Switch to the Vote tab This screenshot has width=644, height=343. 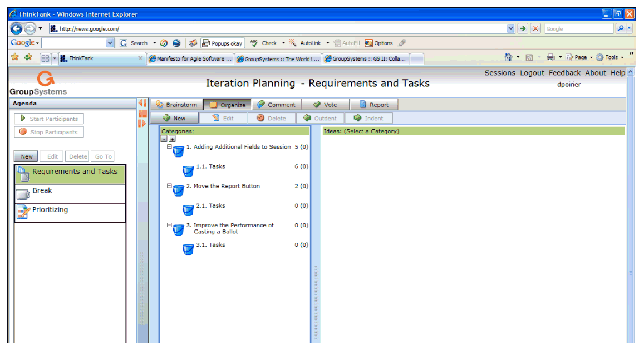pyautogui.click(x=325, y=105)
